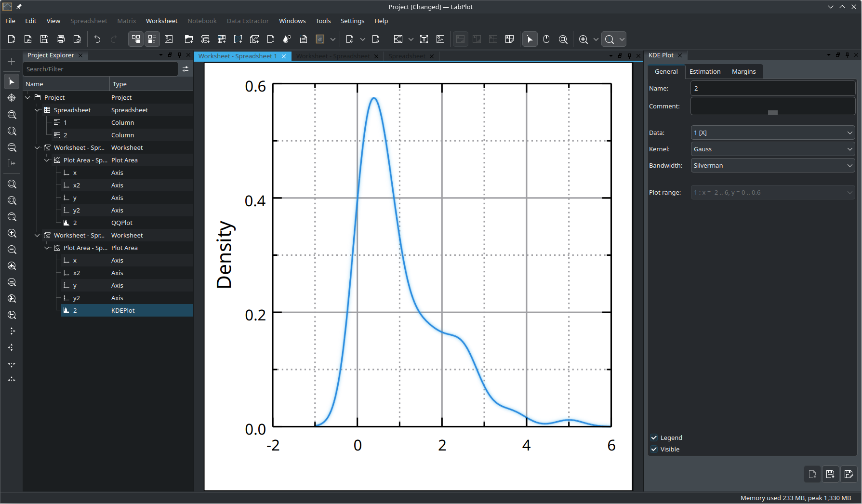Collapse the Spreadsheet node in Project Explorer
The height and width of the screenshot is (504, 862).
coord(38,110)
